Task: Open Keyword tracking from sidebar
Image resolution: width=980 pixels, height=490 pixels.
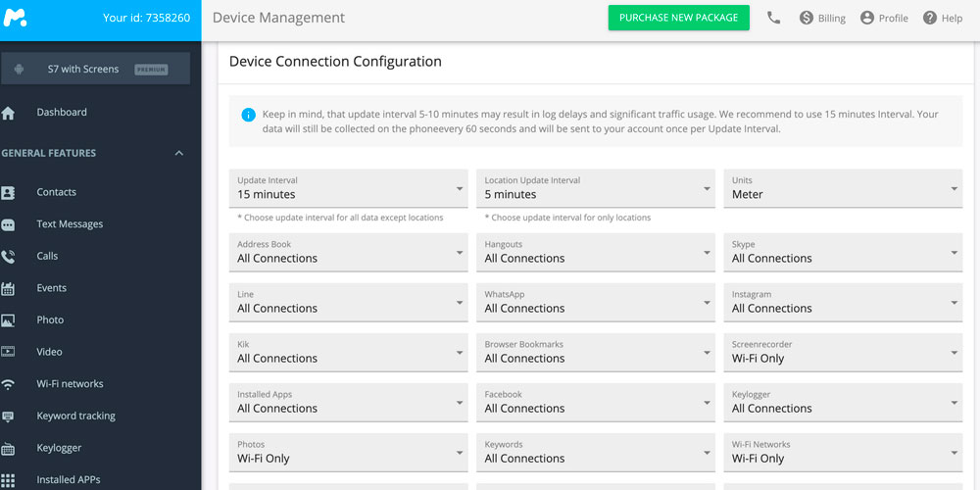Action: (x=76, y=416)
